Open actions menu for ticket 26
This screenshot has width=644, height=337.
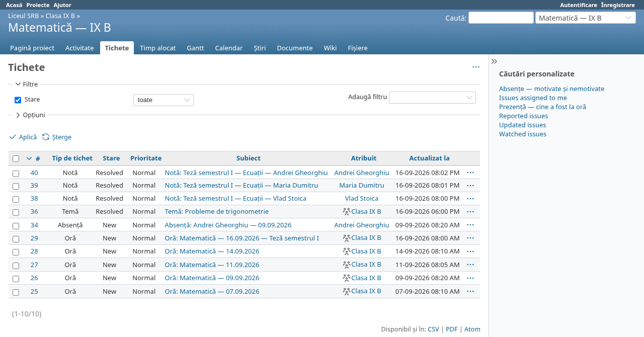point(470,278)
